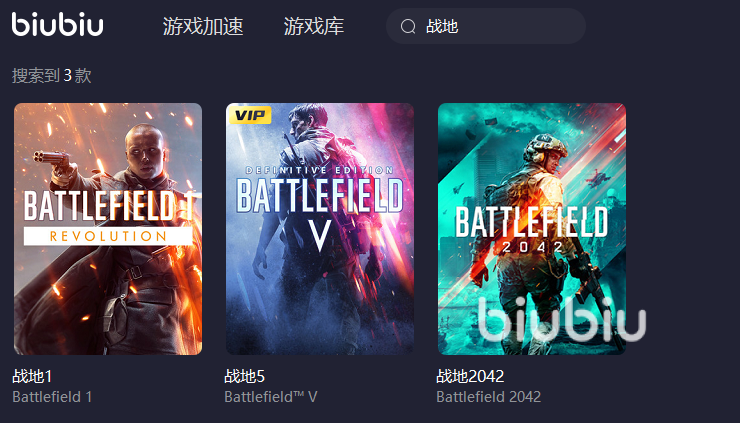Click the large V on Battlefield V cover

[x=320, y=235]
